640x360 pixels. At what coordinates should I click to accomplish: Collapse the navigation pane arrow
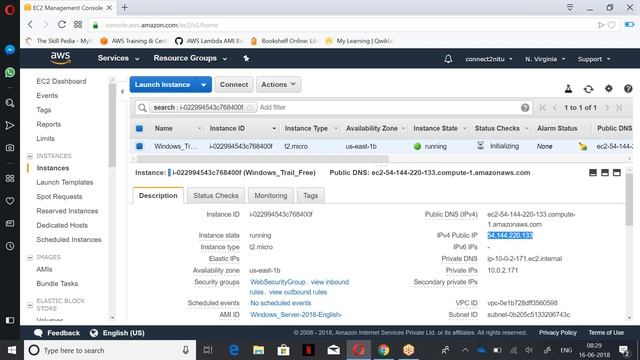(122, 91)
